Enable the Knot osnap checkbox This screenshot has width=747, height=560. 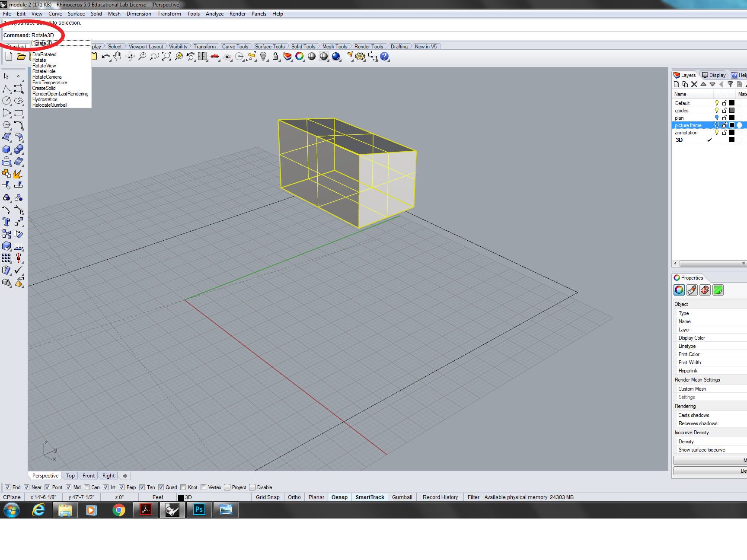pyautogui.click(x=183, y=487)
